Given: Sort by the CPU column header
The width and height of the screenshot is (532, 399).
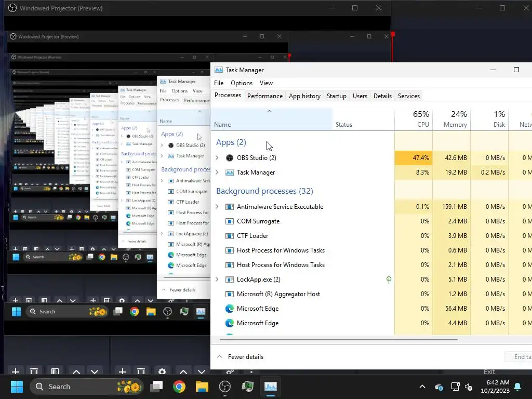Looking at the screenshot, I should click(x=414, y=119).
